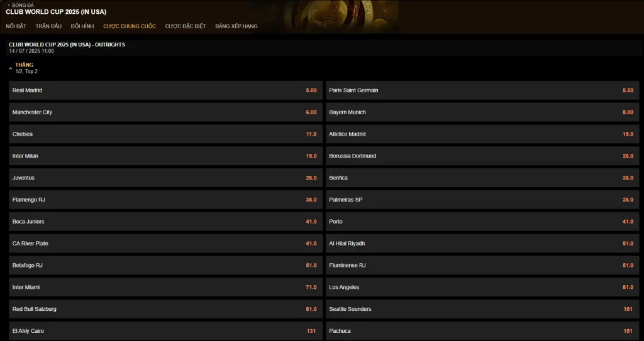Image resolution: width=644 pixels, height=341 pixels.
Task: Select Bayern Munich odds 8.00
Action: tap(482, 112)
